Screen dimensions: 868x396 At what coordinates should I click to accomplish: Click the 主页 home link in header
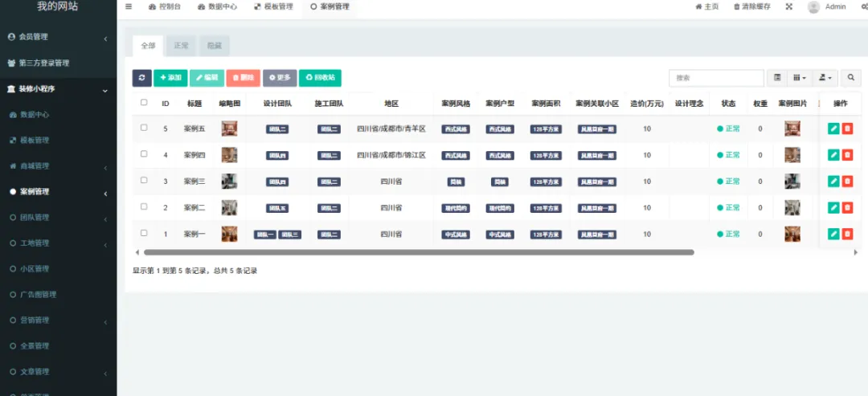pyautogui.click(x=707, y=6)
